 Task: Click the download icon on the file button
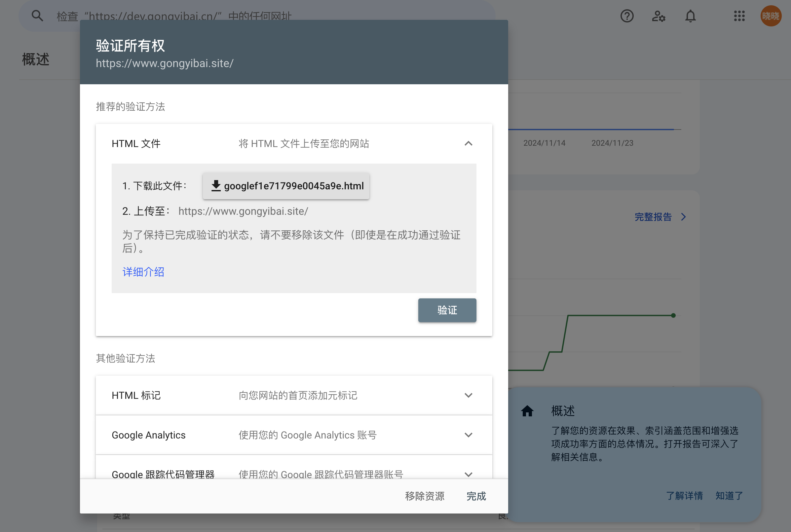point(216,186)
